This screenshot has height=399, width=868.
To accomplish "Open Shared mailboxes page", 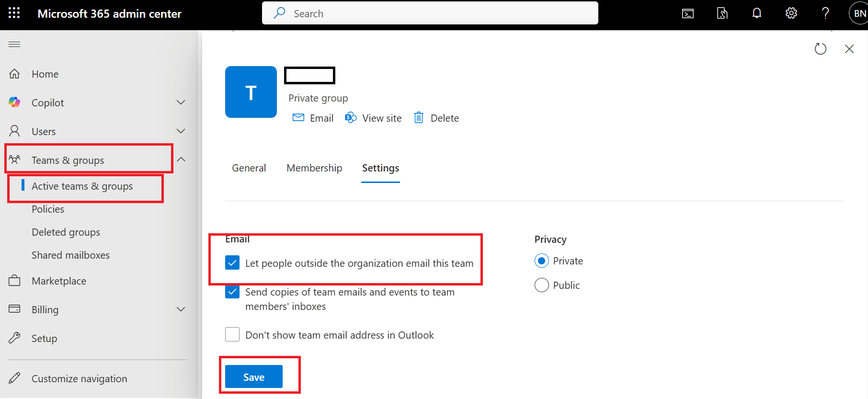I will [x=71, y=255].
